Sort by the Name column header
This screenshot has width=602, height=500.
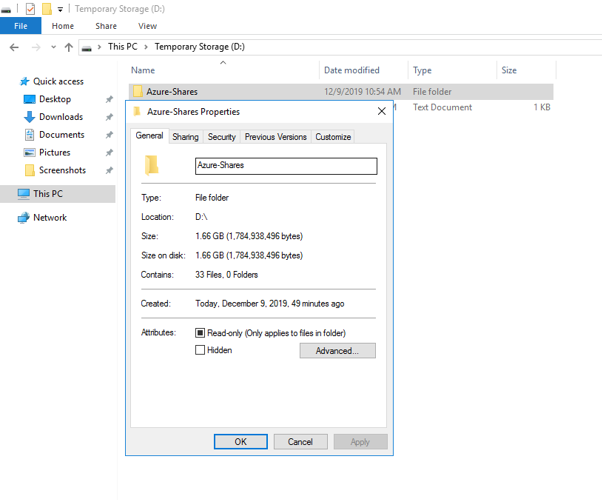pos(143,70)
